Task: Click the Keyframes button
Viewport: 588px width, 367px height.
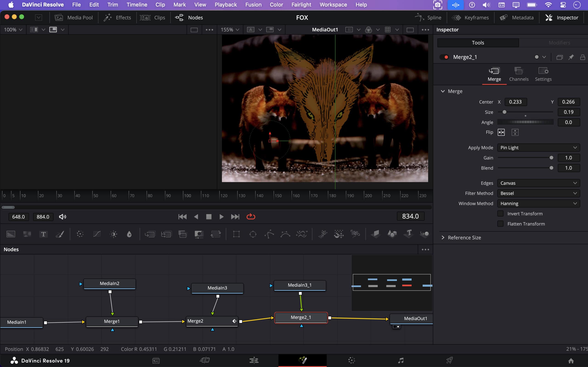Action: [470, 17]
